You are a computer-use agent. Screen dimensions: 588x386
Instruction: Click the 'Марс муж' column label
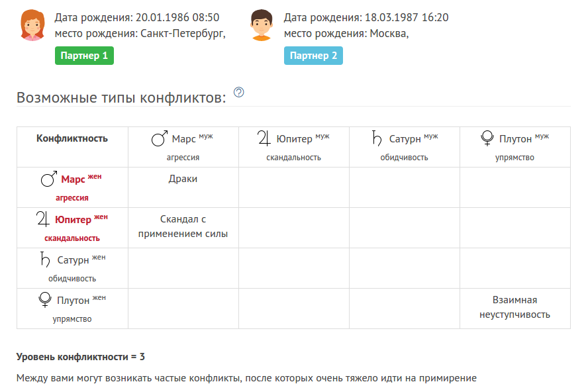[x=193, y=138]
